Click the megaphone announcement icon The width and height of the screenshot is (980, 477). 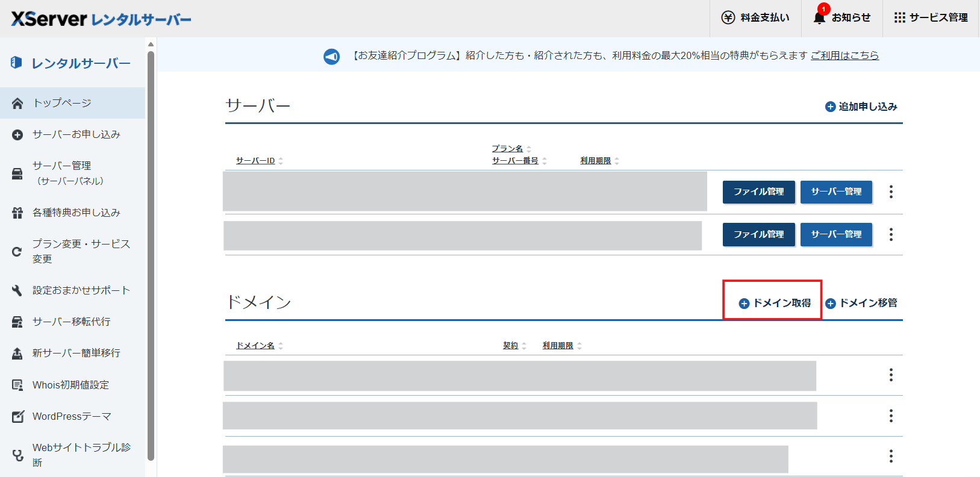click(332, 56)
